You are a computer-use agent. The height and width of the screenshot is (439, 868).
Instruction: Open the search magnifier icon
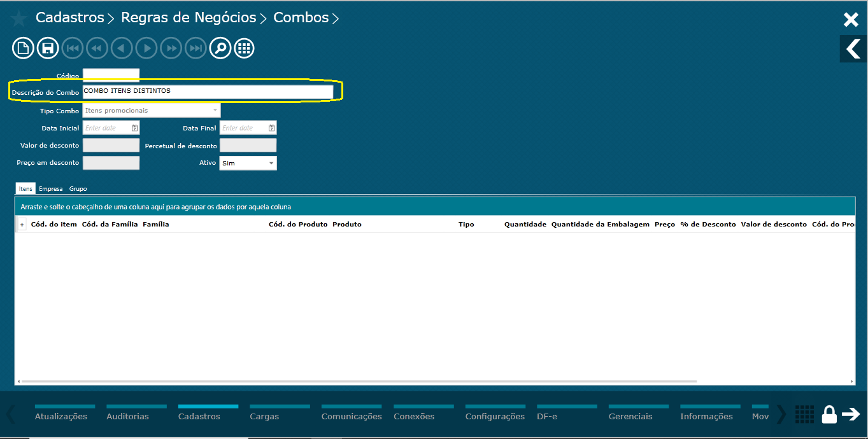[220, 48]
